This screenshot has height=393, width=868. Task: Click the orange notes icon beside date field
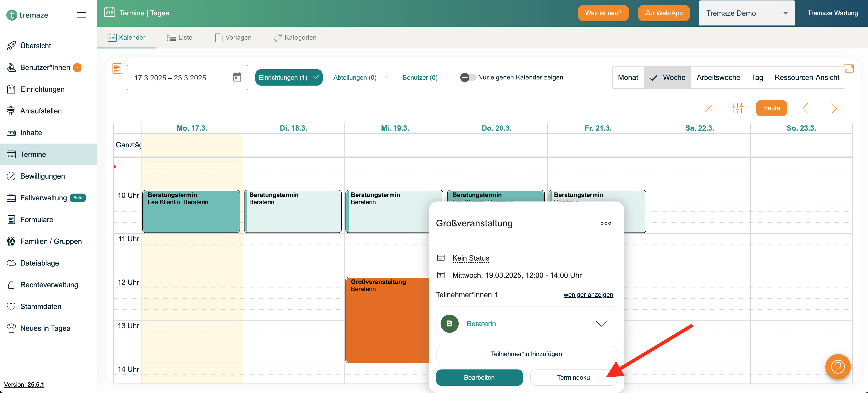(x=117, y=68)
